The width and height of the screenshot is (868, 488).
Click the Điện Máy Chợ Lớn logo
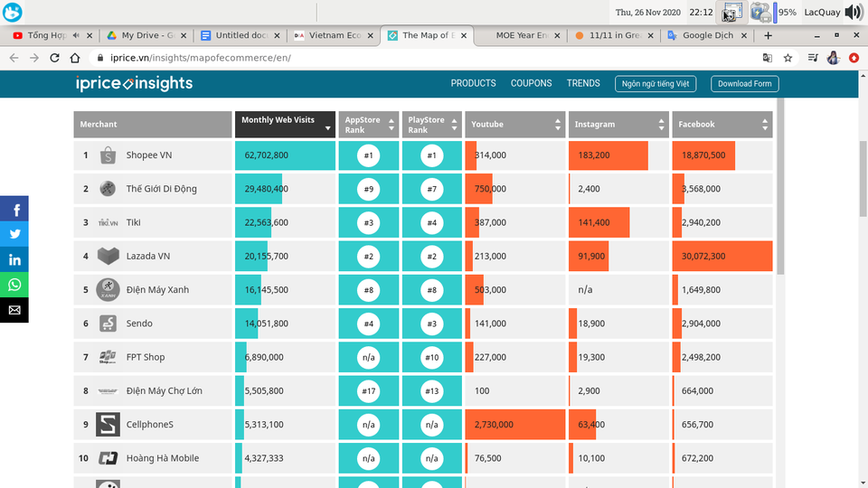pyautogui.click(x=108, y=390)
